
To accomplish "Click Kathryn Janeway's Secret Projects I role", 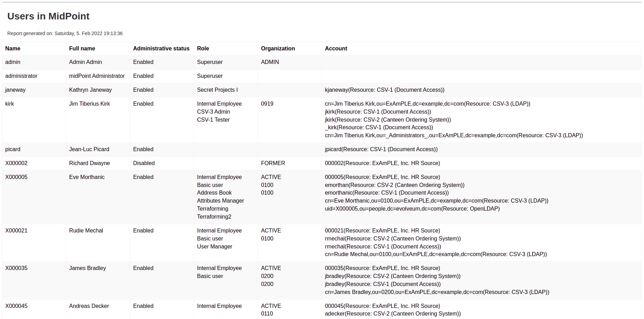I will (217, 90).
